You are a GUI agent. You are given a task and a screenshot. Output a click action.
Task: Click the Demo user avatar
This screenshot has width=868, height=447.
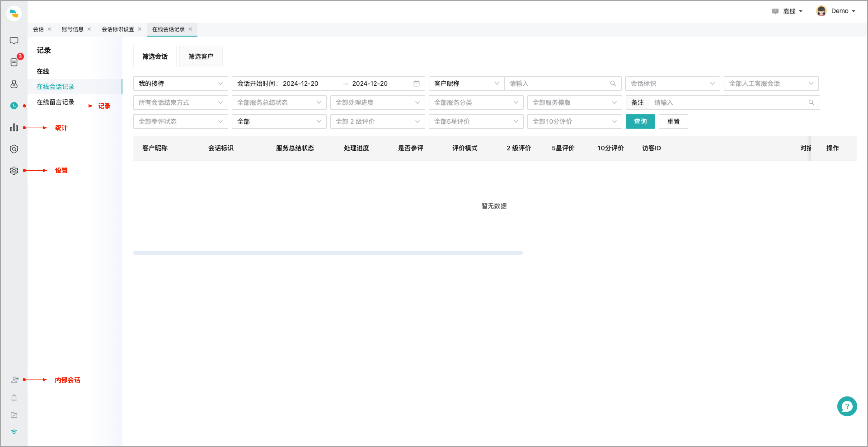(821, 11)
